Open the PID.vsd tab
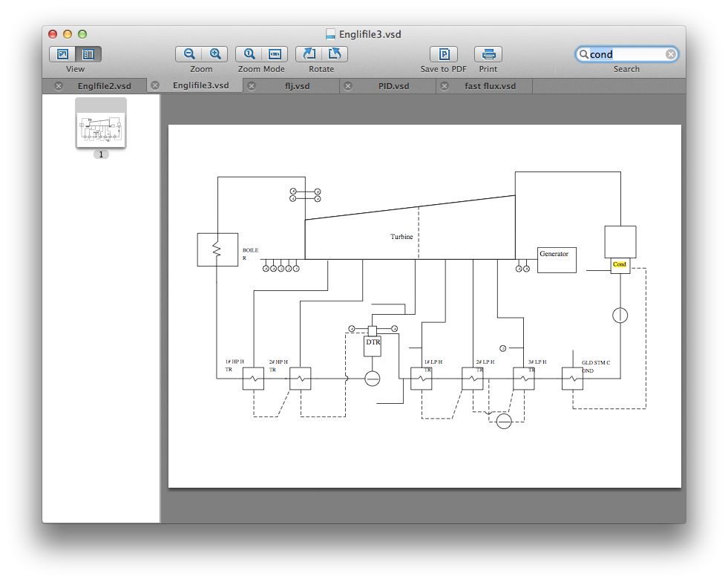The height and width of the screenshot is (582, 728). [x=393, y=86]
